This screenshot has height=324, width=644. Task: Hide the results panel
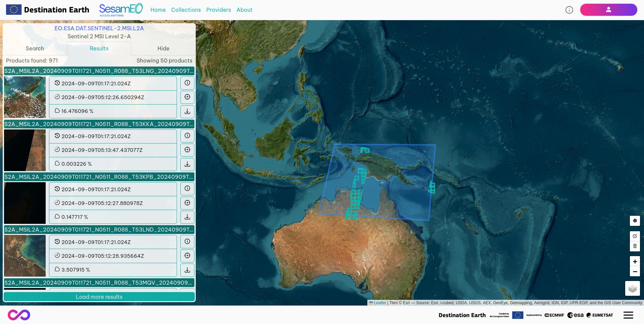coord(163,48)
